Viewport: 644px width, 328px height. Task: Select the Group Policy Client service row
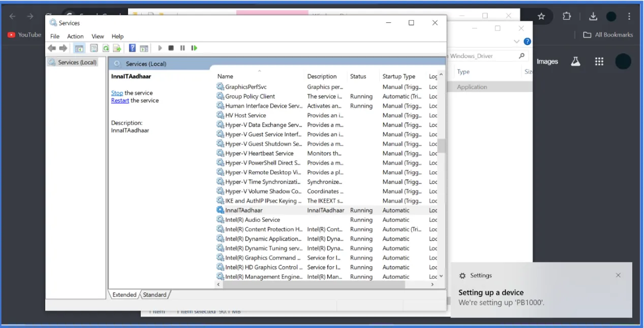pyautogui.click(x=326, y=96)
